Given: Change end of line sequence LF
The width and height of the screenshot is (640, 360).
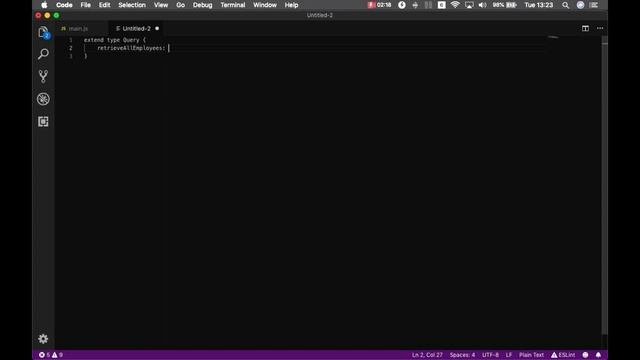Looking at the screenshot, I should point(509,355).
